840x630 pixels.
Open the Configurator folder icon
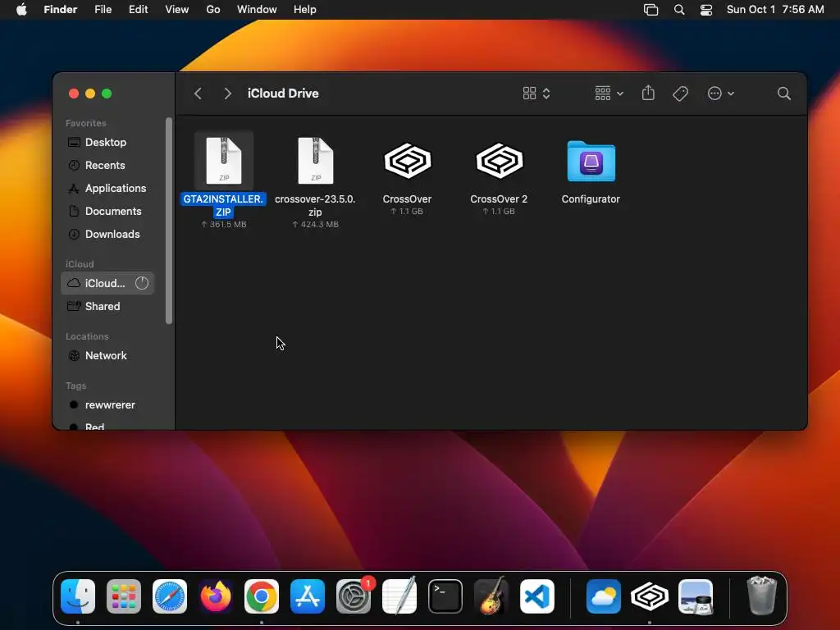[591, 162]
